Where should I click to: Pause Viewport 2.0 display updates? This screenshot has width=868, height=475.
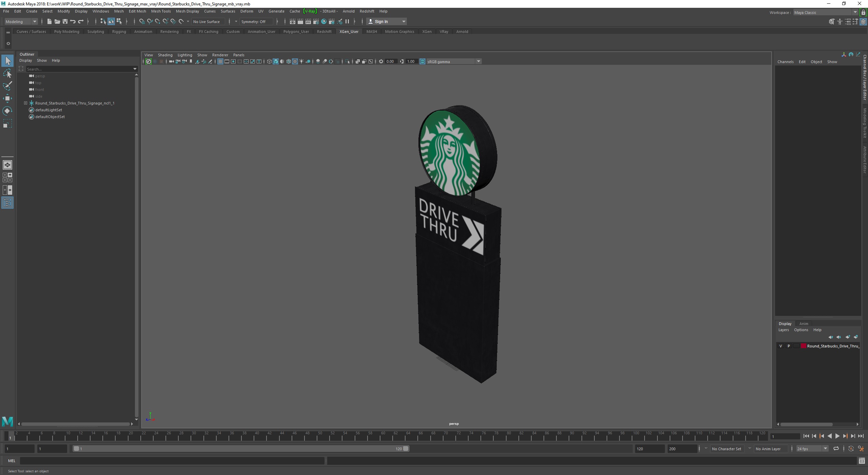tap(347, 21)
